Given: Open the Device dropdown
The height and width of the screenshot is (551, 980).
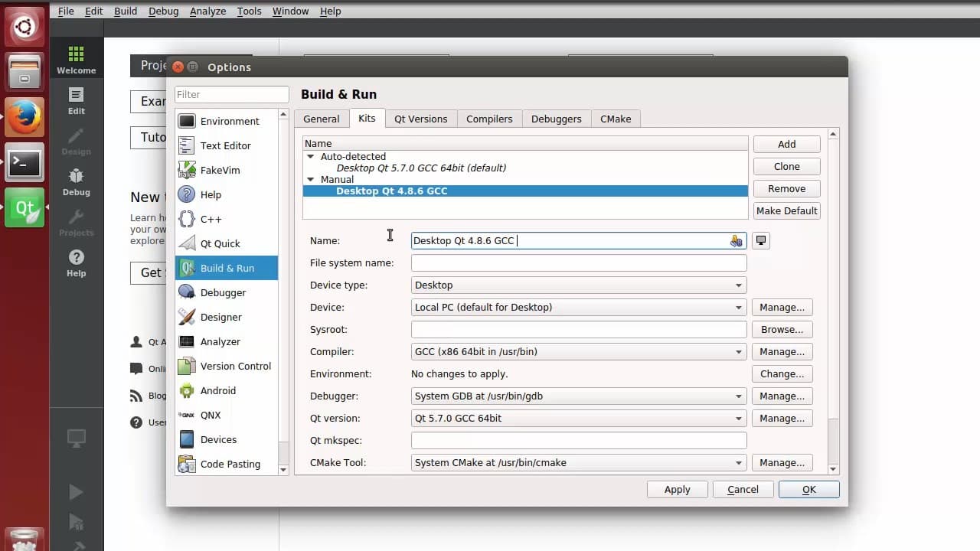Looking at the screenshot, I should (x=579, y=308).
